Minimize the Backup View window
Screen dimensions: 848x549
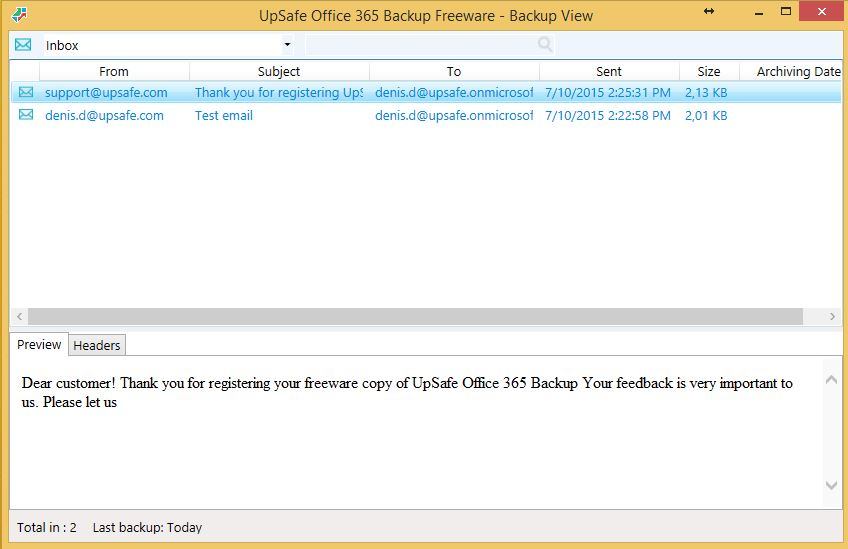click(759, 12)
